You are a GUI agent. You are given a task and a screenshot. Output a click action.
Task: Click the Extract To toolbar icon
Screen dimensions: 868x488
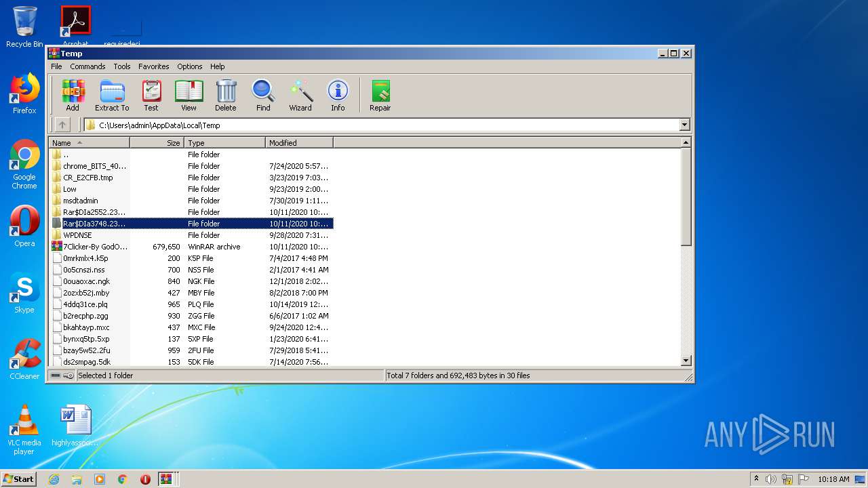(112, 95)
